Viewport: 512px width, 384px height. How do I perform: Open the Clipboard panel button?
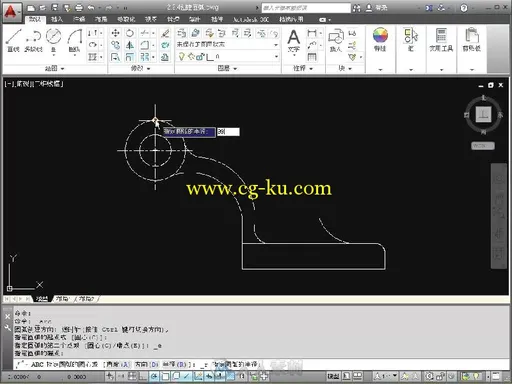point(471,39)
